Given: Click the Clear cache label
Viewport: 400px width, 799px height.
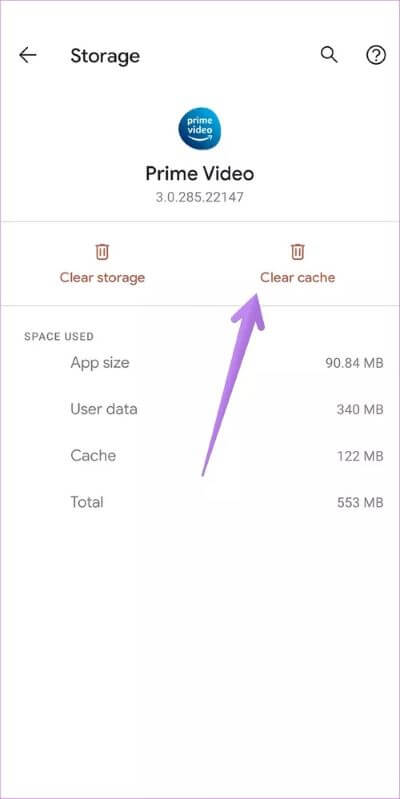Looking at the screenshot, I should click(298, 278).
